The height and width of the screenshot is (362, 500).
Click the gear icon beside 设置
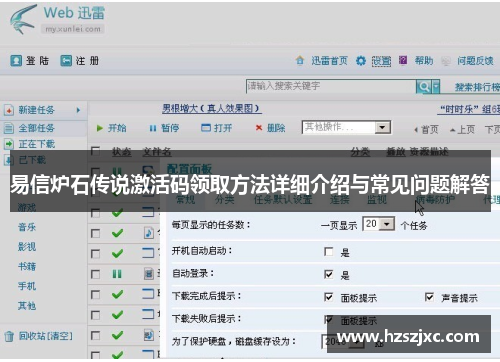(x=361, y=61)
